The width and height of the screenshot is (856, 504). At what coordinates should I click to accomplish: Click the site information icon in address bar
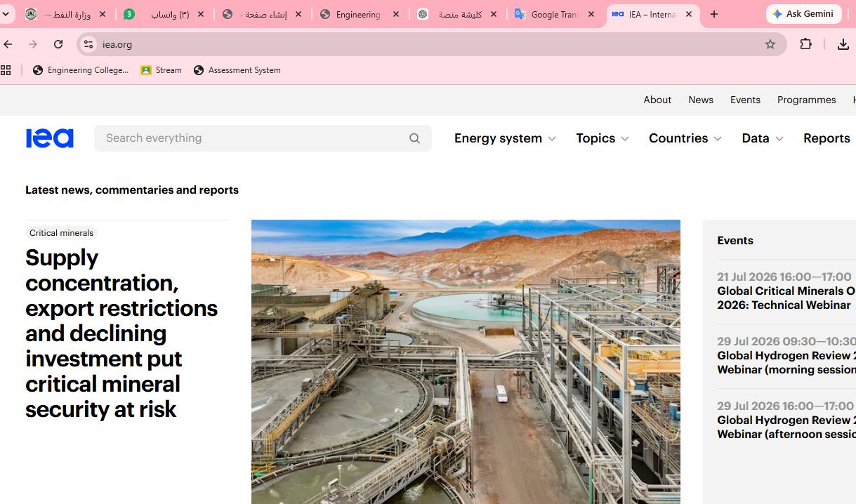click(88, 44)
